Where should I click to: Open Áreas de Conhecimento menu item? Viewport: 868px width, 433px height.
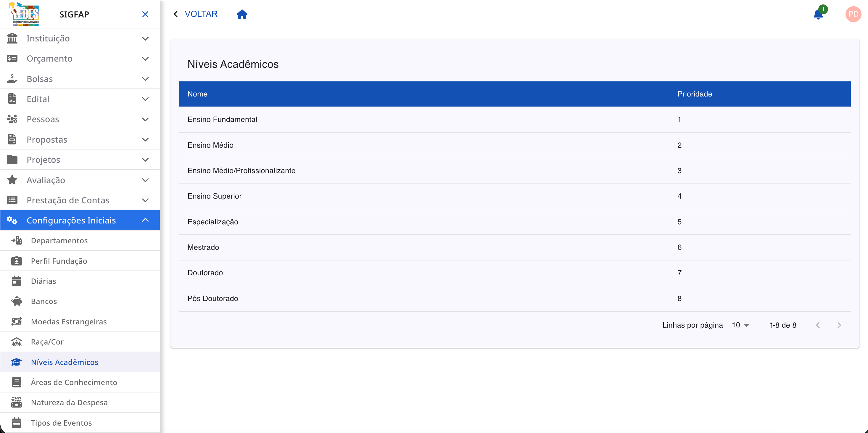tap(74, 382)
